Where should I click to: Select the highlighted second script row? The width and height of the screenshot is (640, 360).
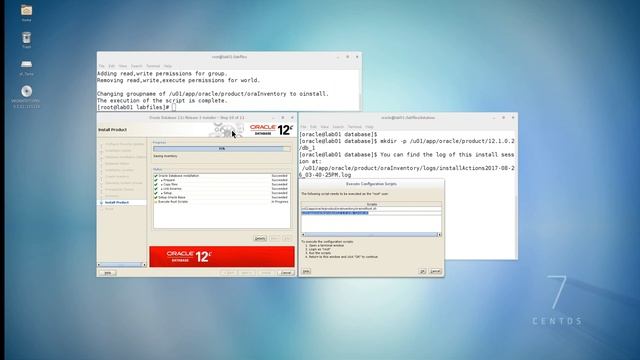click(371, 213)
